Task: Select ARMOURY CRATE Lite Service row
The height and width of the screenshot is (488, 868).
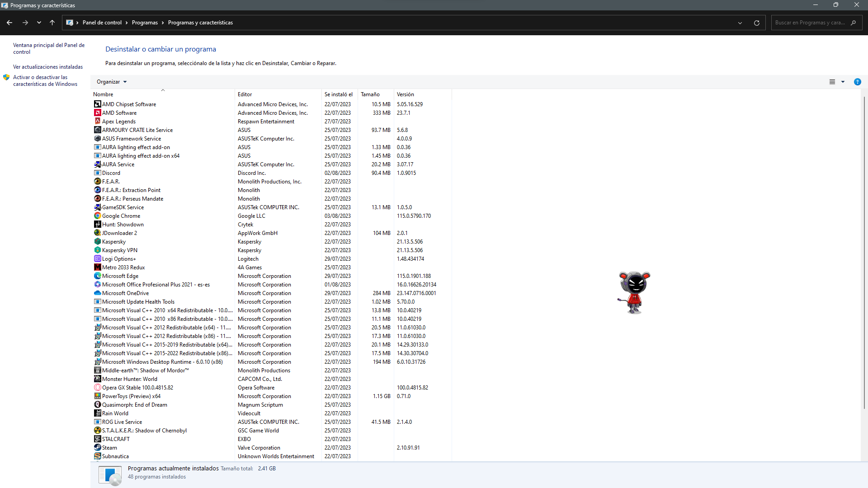Action: coord(271,130)
